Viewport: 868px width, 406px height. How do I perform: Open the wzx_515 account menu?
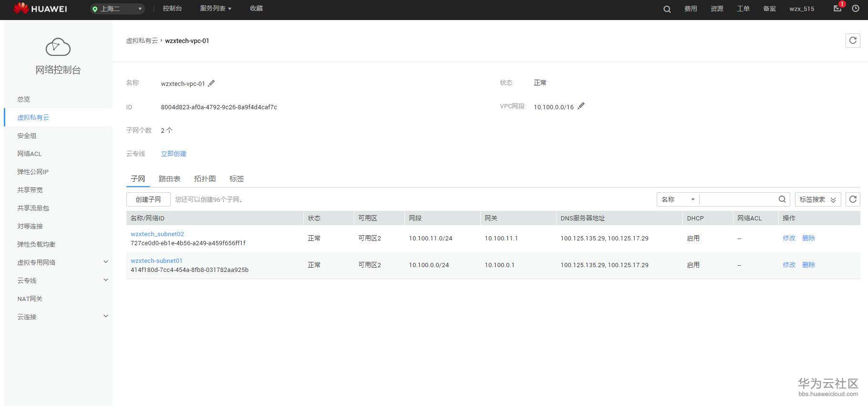[x=802, y=9]
